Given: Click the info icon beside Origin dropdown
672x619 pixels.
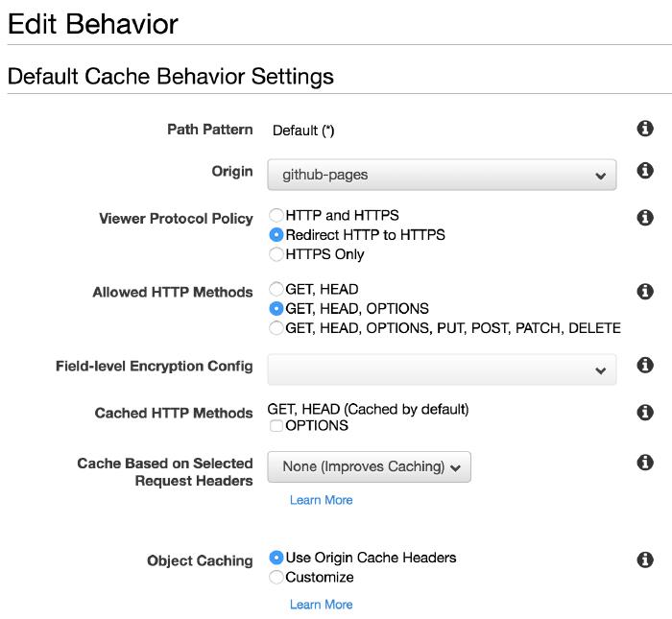Looking at the screenshot, I should coord(645,171).
